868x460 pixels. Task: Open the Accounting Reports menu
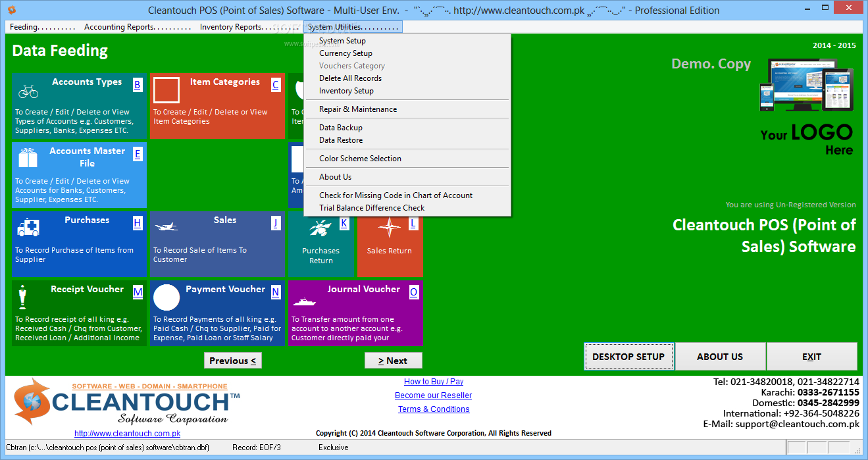click(138, 27)
